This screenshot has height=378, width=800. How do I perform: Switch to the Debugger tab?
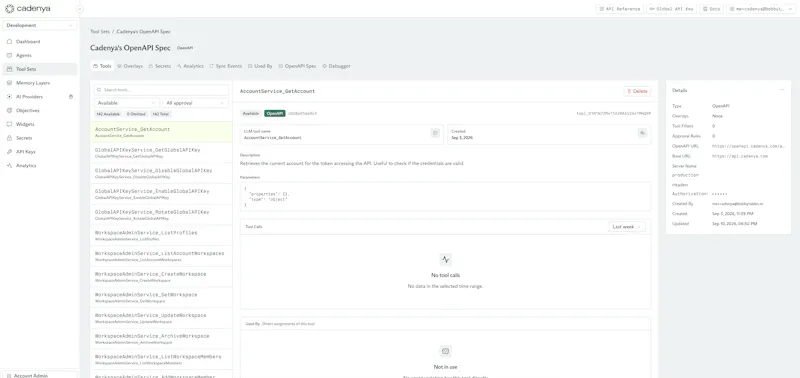(336, 66)
